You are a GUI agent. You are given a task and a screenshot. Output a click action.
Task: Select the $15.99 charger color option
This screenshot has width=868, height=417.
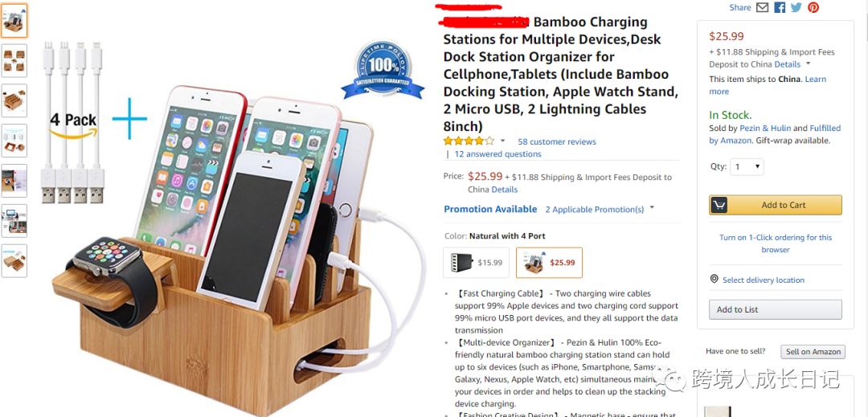(476, 262)
